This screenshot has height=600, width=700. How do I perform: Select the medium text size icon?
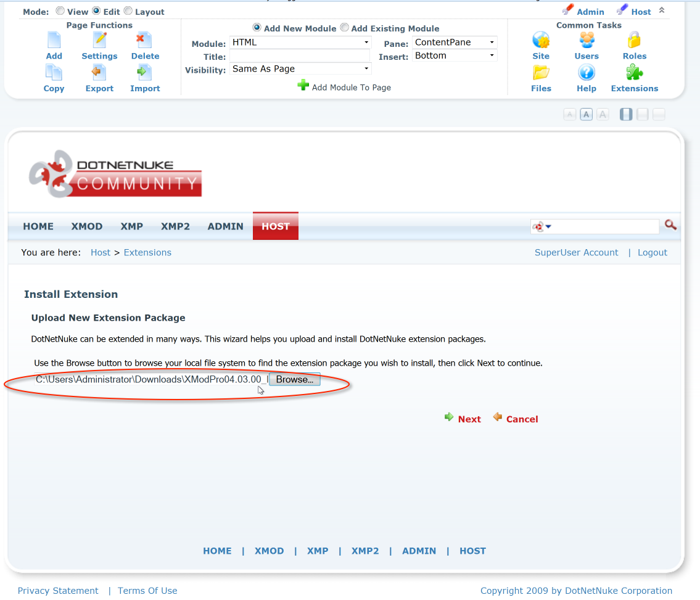coord(586,115)
